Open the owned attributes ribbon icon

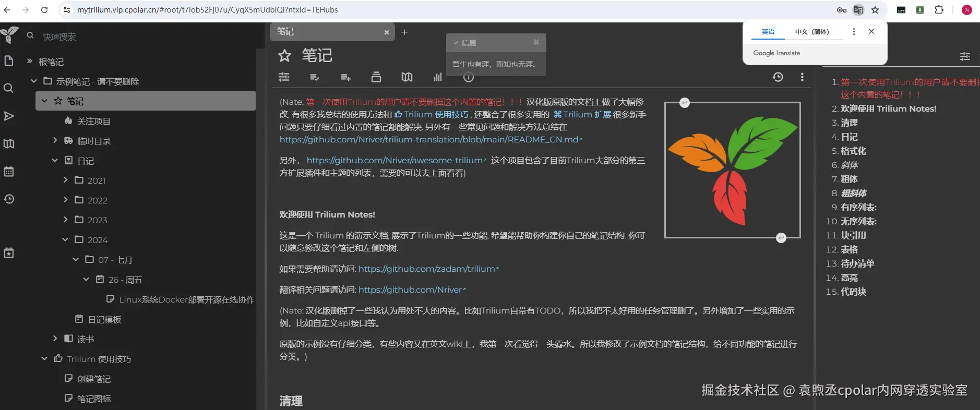(x=314, y=77)
